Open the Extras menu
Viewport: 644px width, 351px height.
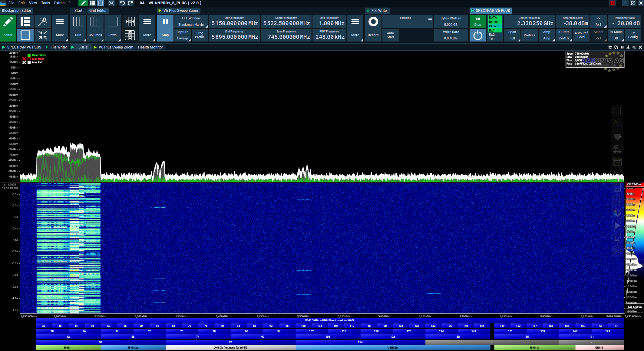[x=59, y=3]
